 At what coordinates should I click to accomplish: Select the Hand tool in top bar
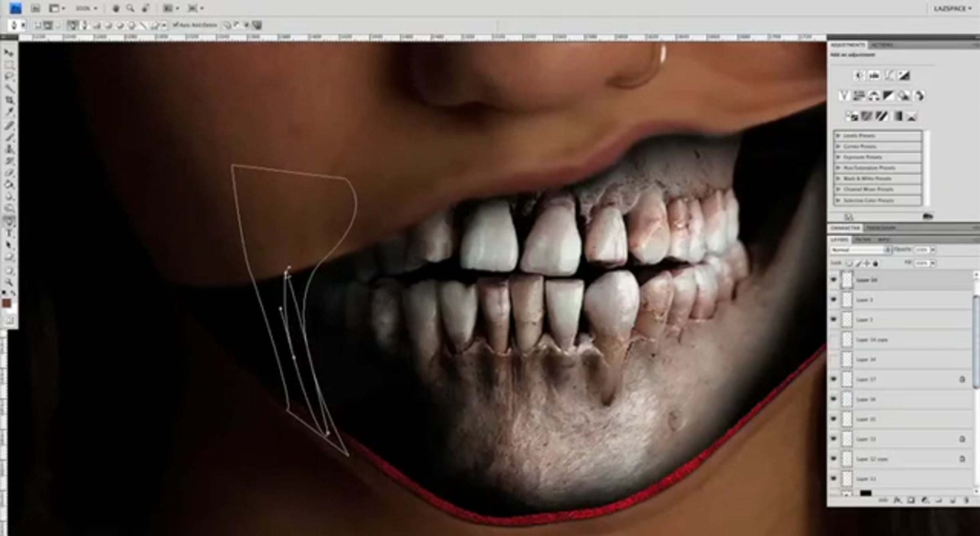pos(116,8)
